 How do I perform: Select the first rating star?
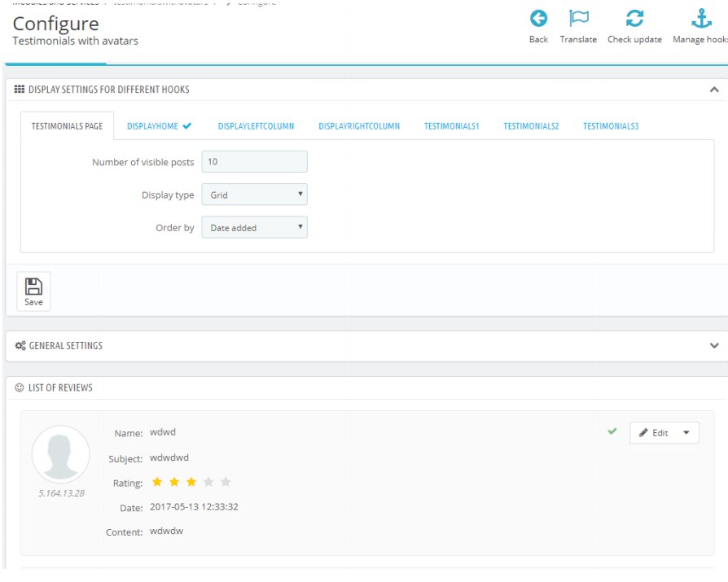tap(157, 482)
